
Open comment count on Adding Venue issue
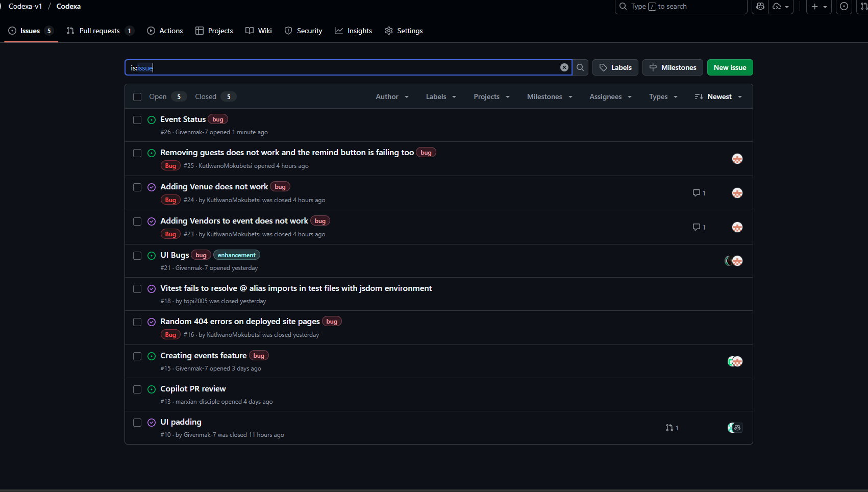699,193
